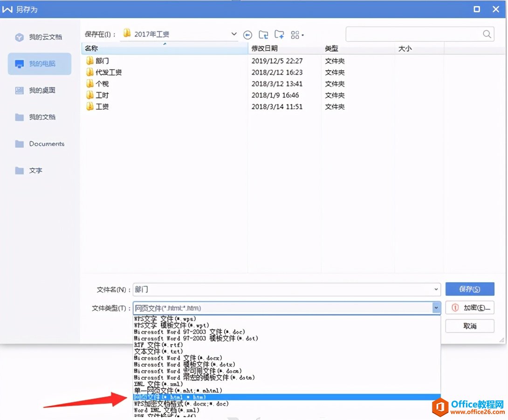Viewport: 508px width, 420px height.
Task: Click the 文件名 input field
Action: (287, 289)
